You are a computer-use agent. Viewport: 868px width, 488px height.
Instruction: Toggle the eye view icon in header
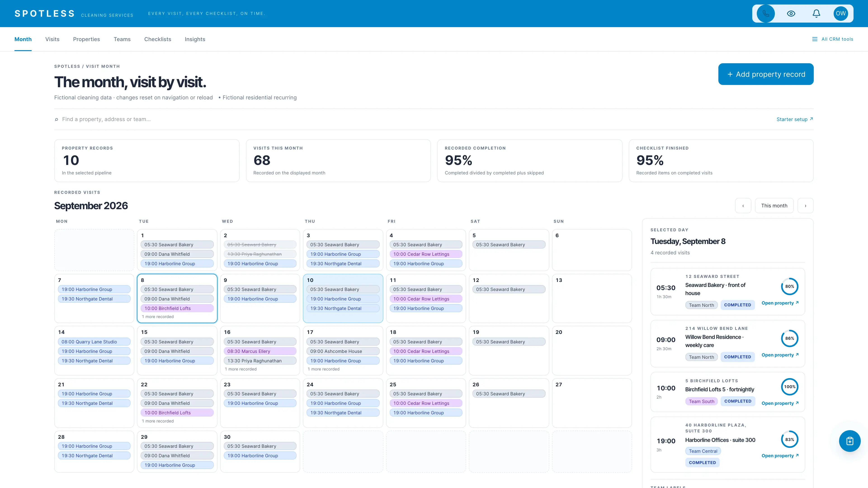[x=791, y=14]
